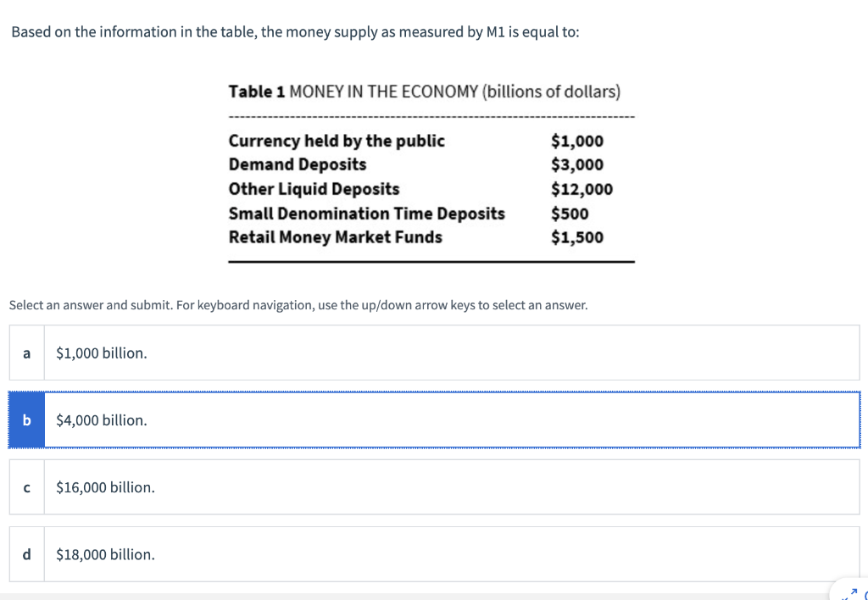Click the $16,000 billion answer text

pos(104,486)
